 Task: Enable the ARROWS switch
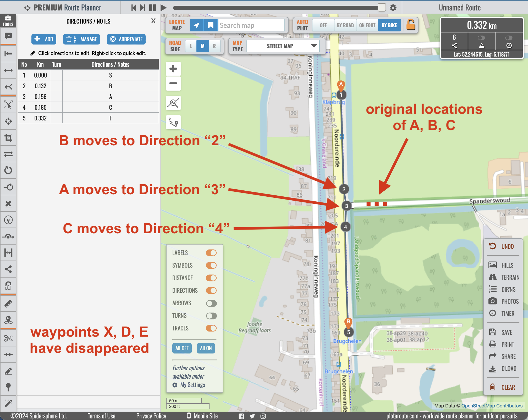click(211, 303)
